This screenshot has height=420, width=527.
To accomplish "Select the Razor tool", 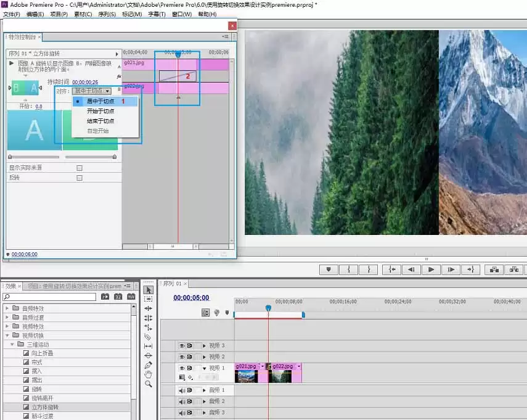I will point(148,337).
